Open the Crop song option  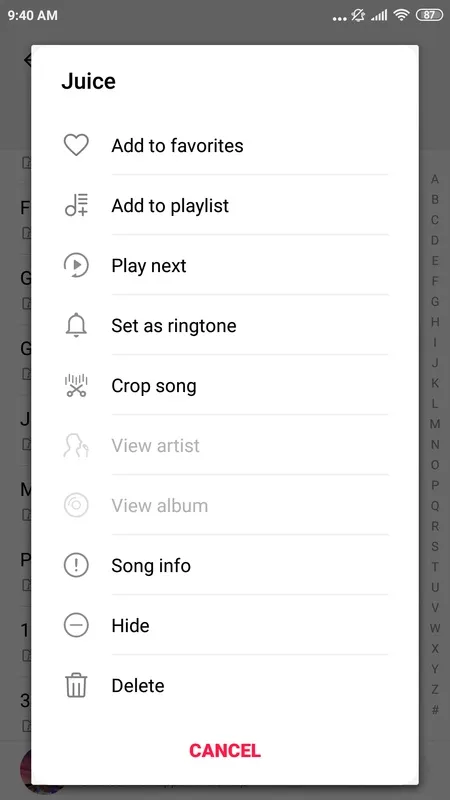pyautogui.click(x=225, y=386)
